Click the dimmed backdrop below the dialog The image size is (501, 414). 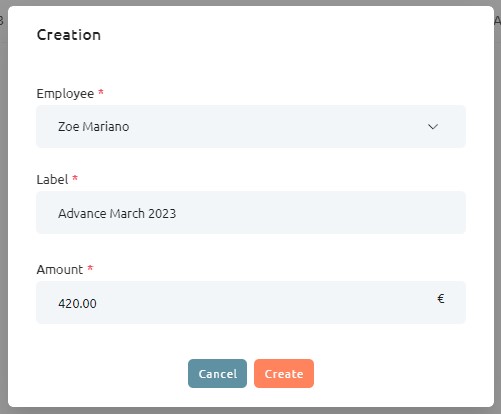[x=251, y=411]
